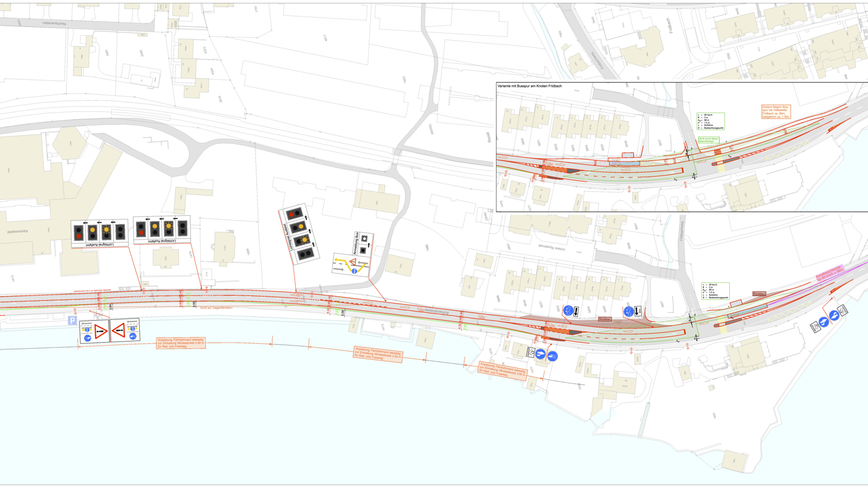Select warning triangle with left-pointing arrow
This screenshot has width=868, height=488.
119,331
